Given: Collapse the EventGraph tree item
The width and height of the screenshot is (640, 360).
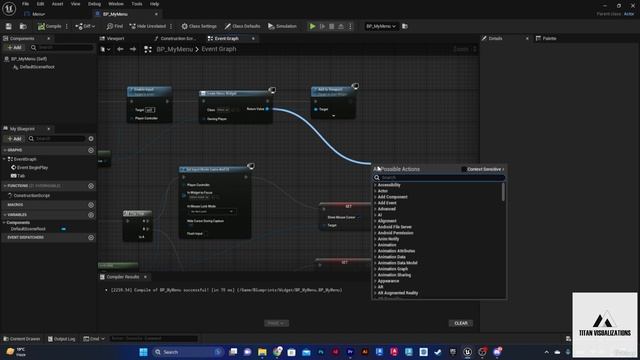Looking at the screenshot, I should point(5,159).
